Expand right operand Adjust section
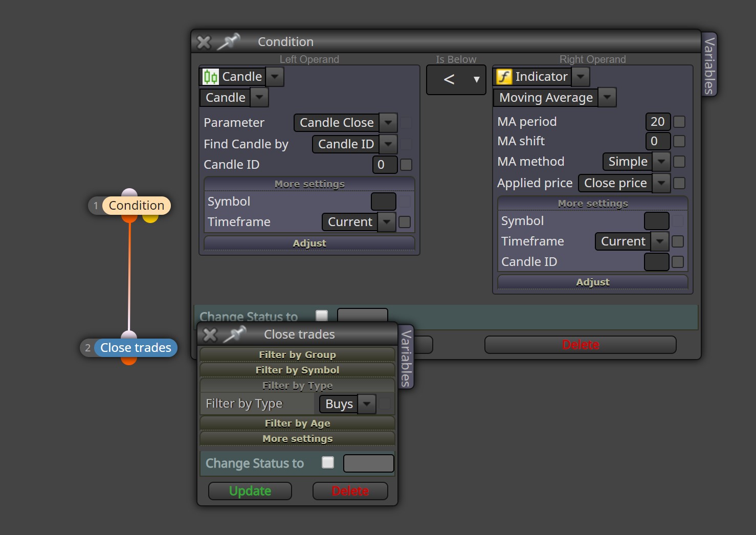 (x=593, y=282)
